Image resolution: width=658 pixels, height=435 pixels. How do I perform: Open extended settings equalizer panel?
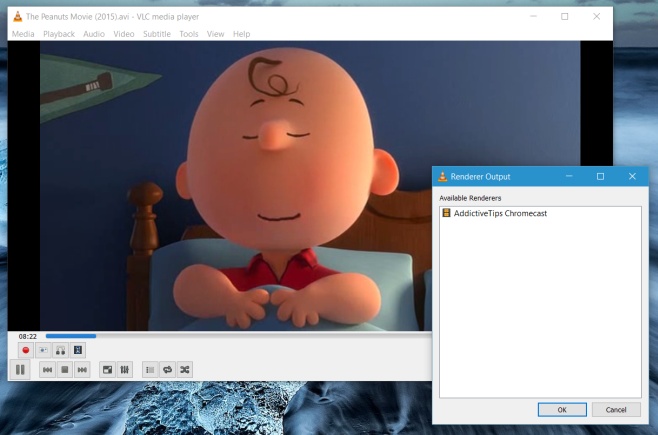[x=125, y=370]
